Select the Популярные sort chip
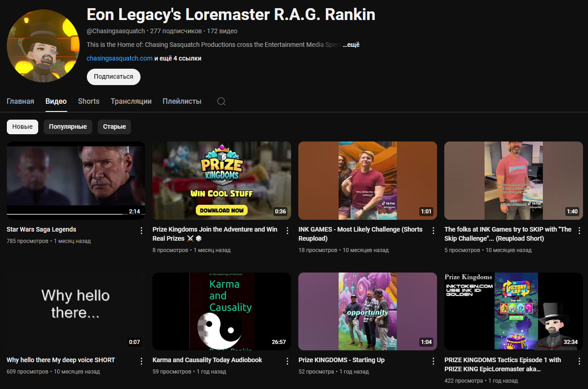 (68, 126)
